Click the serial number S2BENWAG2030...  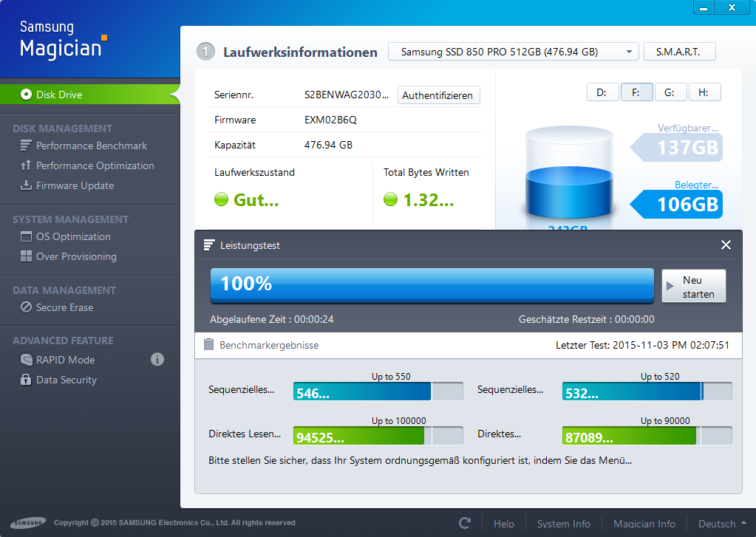(x=346, y=95)
